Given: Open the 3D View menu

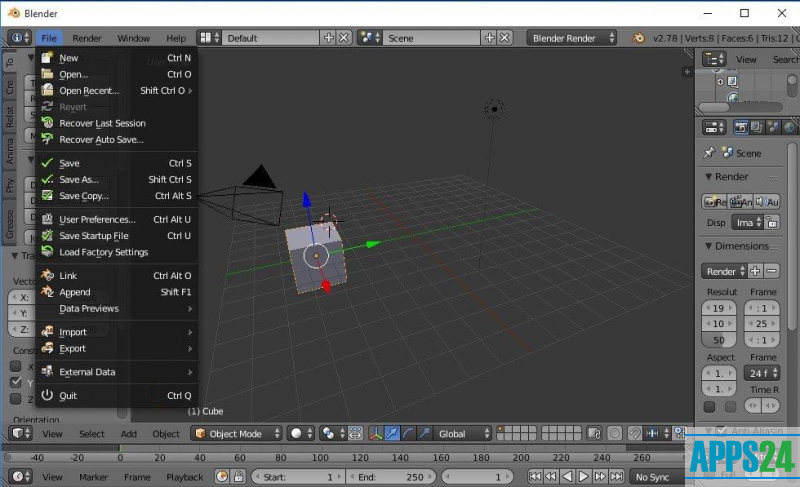Looking at the screenshot, I should pyautogui.click(x=52, y=434).
